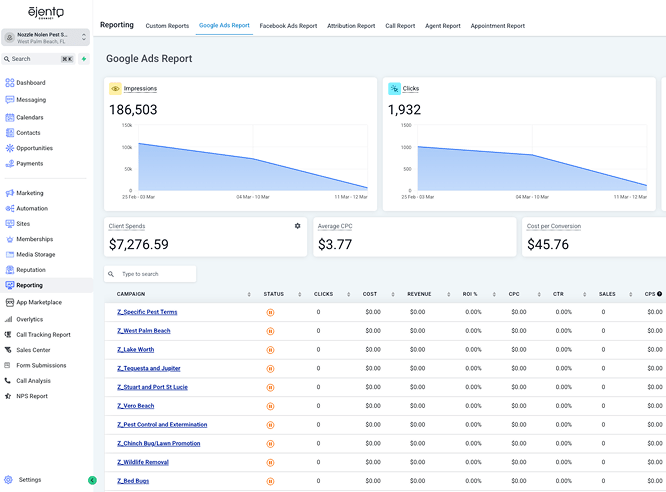666x492 pixels.
Task: Open the Z_West Palm Beach campaign link
Action: click(x=144, y=331)
